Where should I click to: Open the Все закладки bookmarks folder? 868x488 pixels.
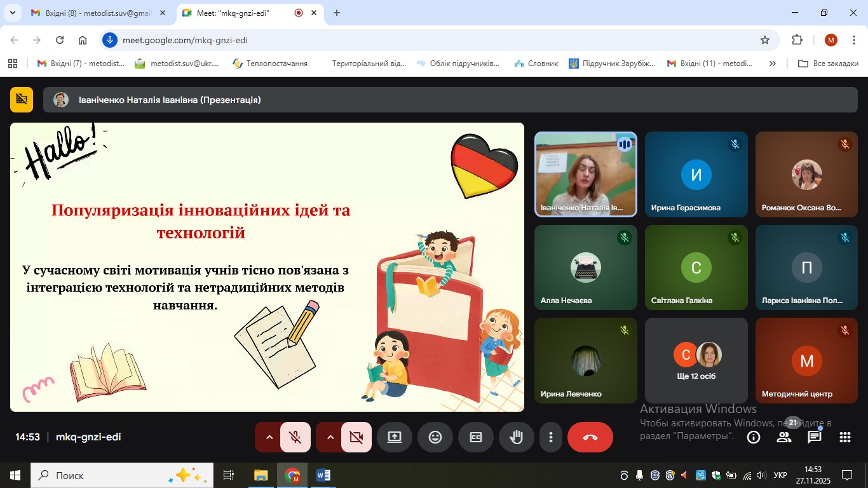coord(828,64)
